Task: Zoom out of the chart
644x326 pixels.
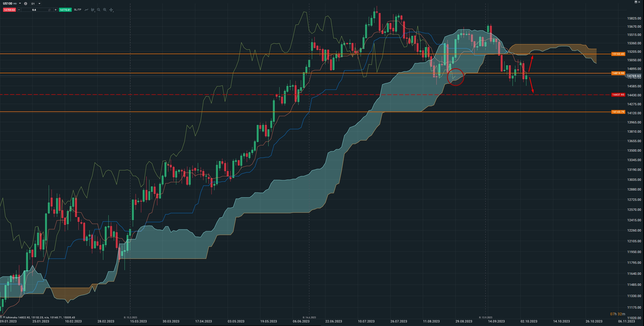Action: coord(99,10)
